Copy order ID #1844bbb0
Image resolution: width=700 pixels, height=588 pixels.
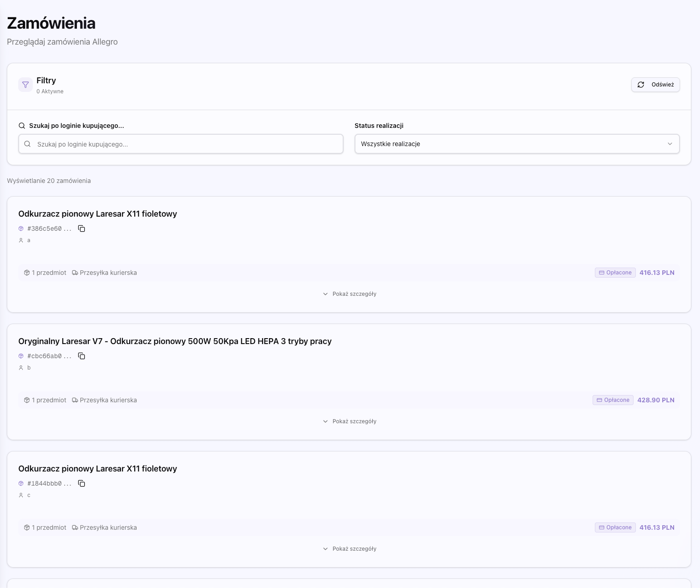[81, 483]
